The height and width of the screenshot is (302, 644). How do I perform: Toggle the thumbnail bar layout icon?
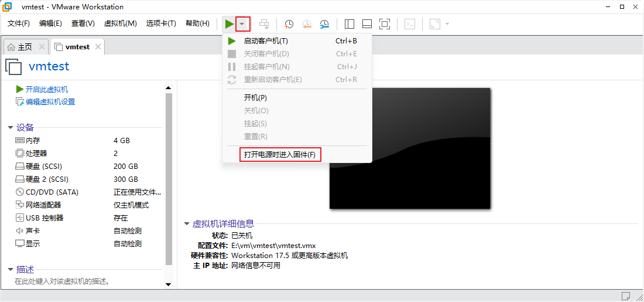[x=367, y=24]
